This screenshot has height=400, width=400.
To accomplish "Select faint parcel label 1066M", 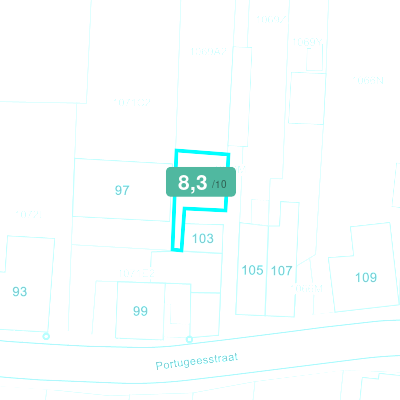I will pyautogui.click(x=307, y=288).
